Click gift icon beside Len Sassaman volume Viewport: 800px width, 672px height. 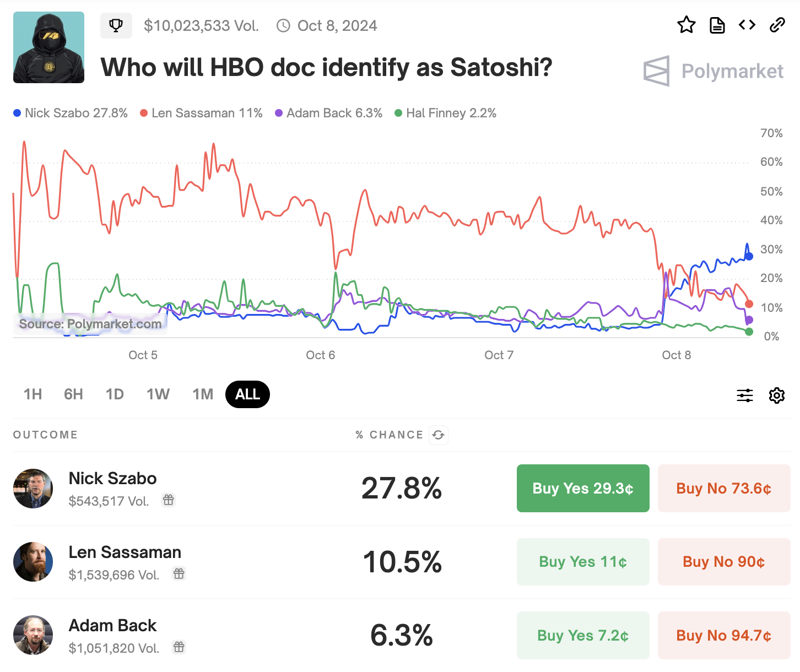[179, 574]
